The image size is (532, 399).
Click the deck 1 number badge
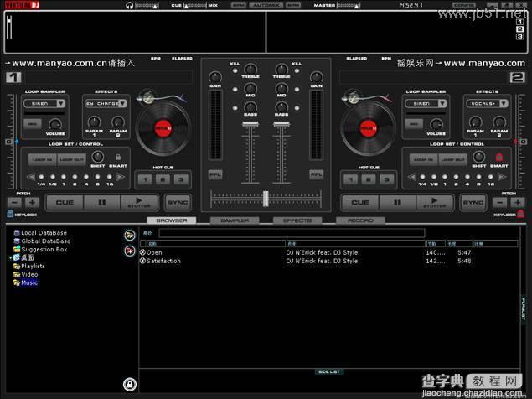click(x=13, y=77)
